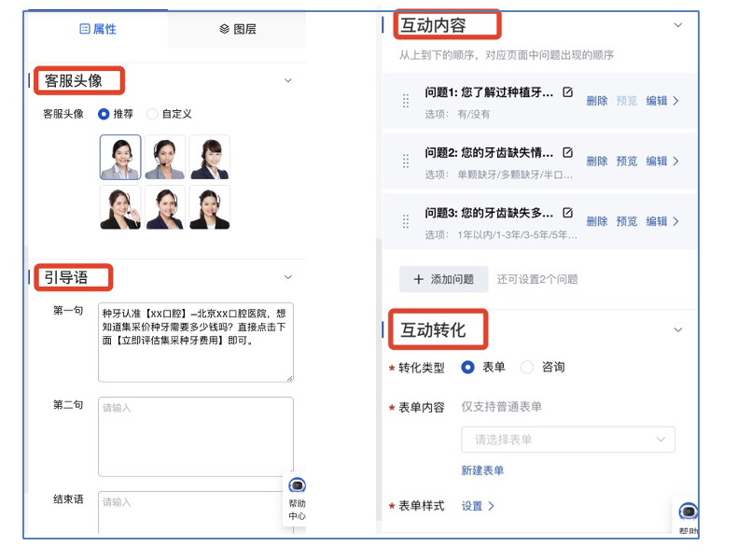Select the 自定义 avatar radio option
Image resolution: width=737 pixels, height=560 pixels.
point(152,114)
